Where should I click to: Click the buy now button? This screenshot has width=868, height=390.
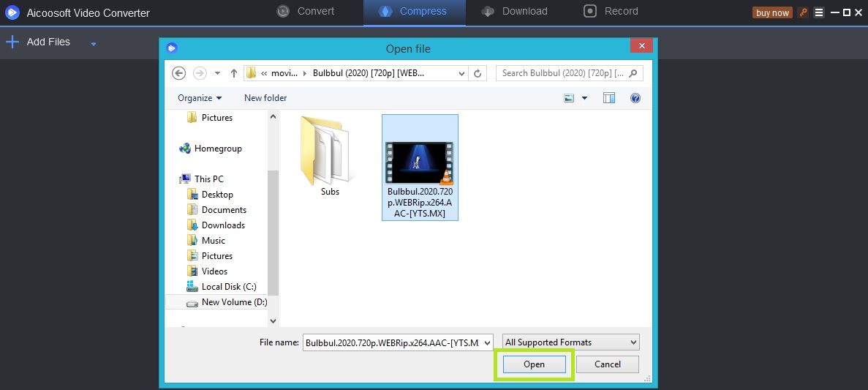pyautogui.click(x=772, y=12)
